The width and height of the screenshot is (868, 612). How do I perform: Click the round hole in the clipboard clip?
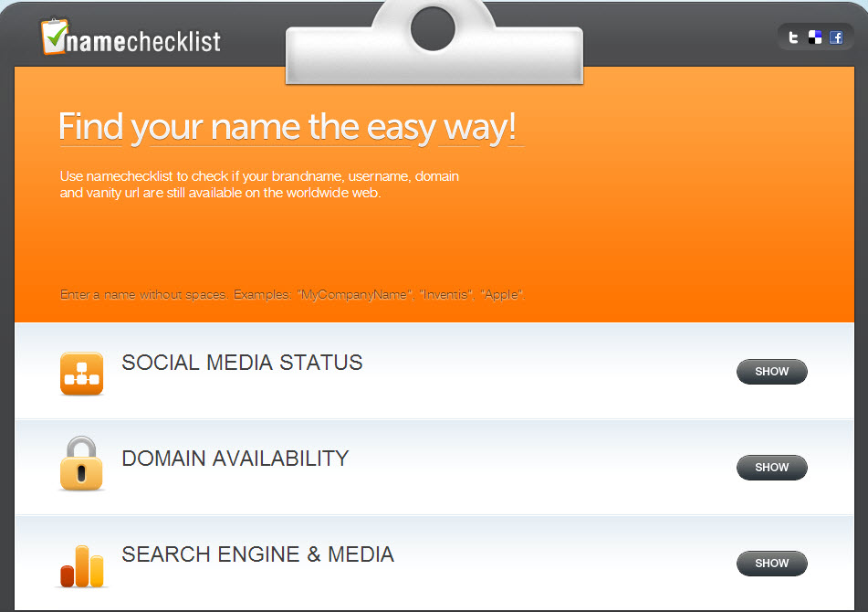pos(433,27)
